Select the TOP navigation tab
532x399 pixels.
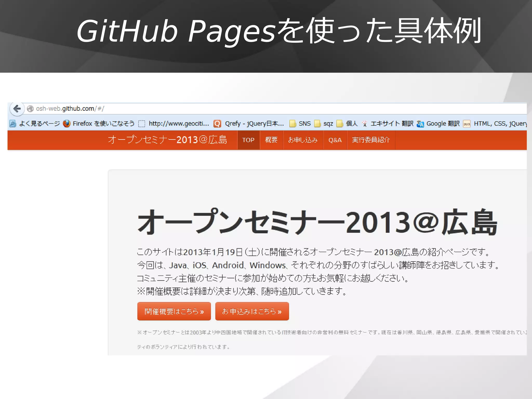click(x=248, y=140)
